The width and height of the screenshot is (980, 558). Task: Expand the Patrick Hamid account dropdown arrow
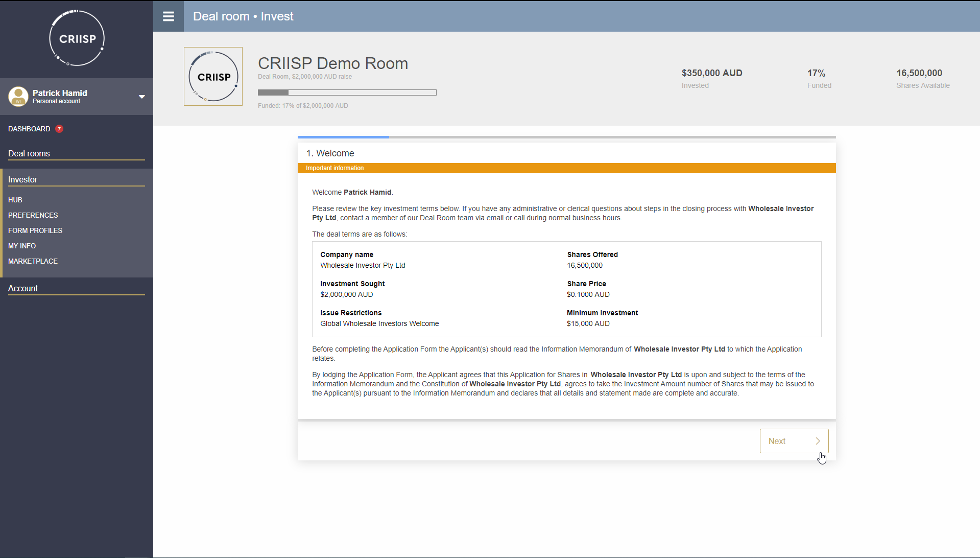141,97
